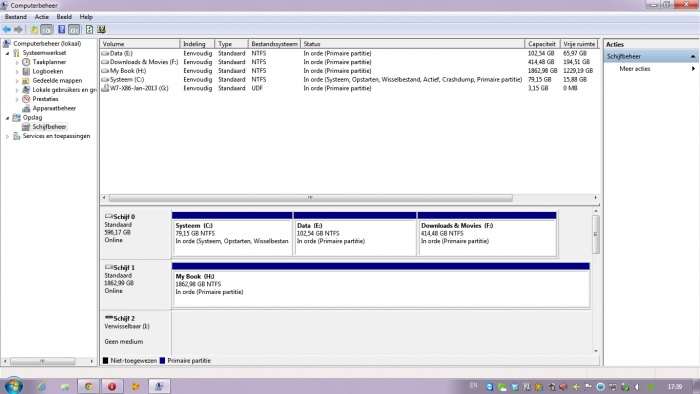Collapse the Systeemwerkset tree node

pyautogui.click(x=7, y=53)
